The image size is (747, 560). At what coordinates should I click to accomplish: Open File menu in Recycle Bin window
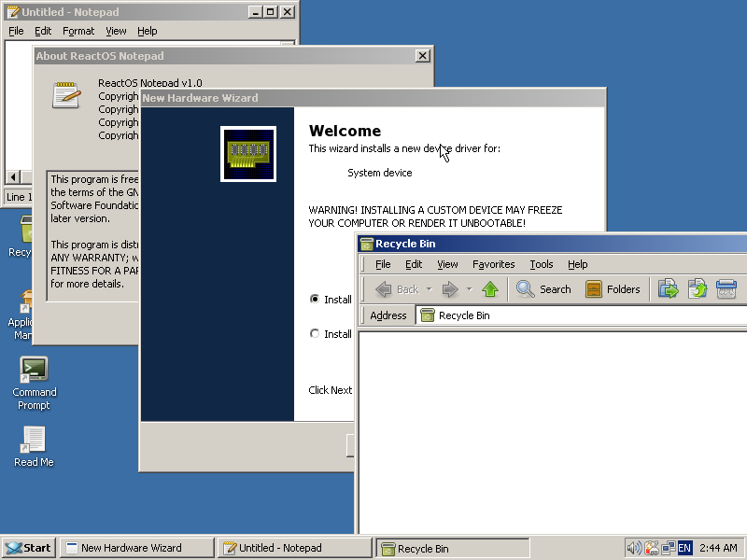pos(383,264)
